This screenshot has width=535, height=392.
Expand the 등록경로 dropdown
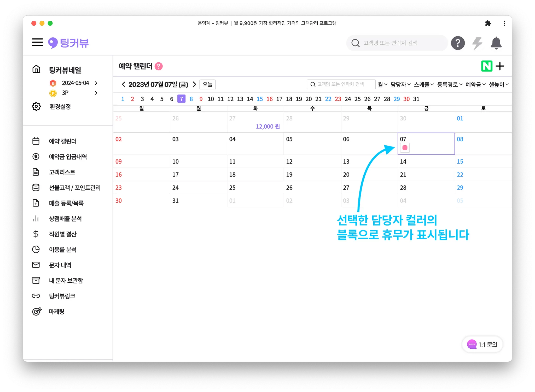pos(450,85)
